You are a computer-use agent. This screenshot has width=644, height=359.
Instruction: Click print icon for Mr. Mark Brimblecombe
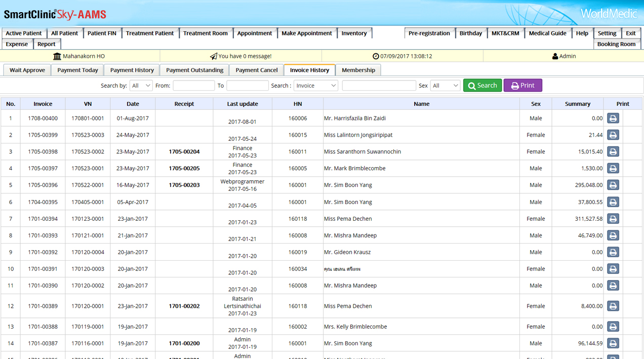[613, 169]
